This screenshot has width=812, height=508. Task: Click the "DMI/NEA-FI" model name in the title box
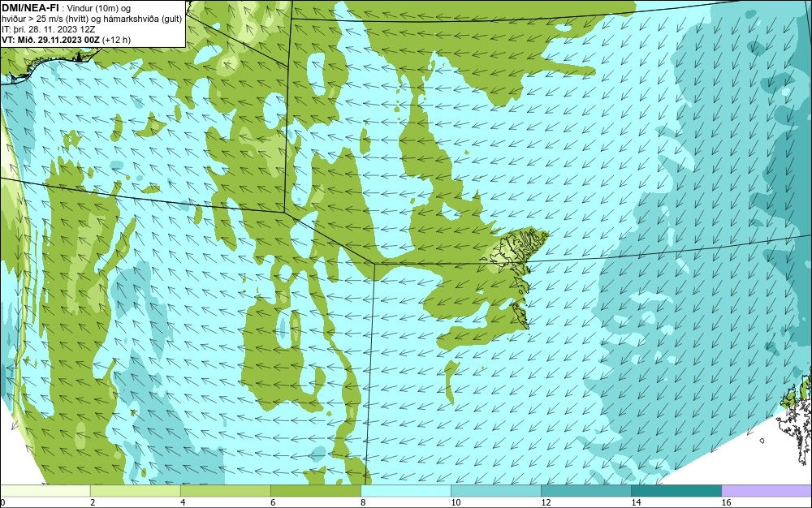click(30, 7)
